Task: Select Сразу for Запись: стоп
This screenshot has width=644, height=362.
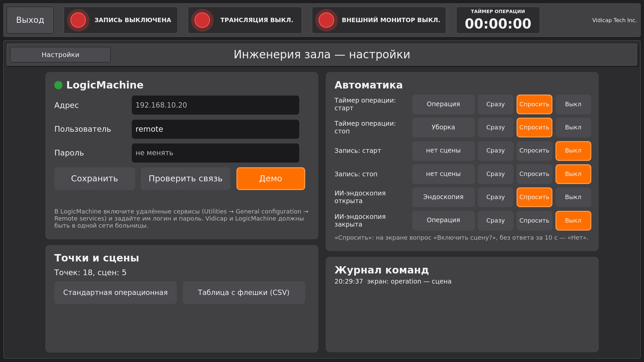Action: [495, 174]
